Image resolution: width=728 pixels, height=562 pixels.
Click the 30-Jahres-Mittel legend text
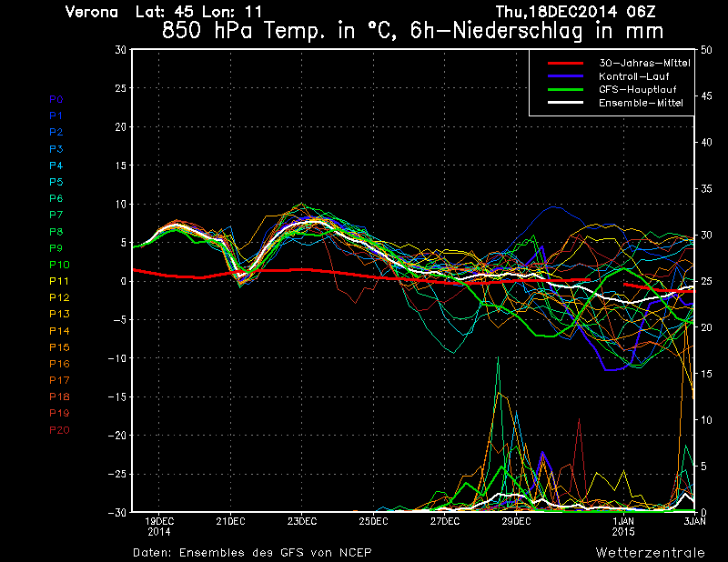[x=644, y=63]
